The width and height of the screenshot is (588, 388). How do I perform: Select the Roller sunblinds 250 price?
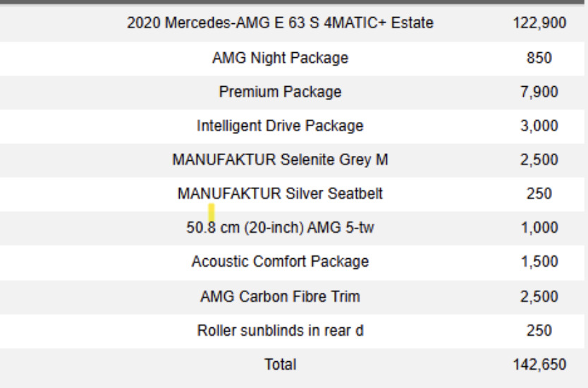pos(539,330)
